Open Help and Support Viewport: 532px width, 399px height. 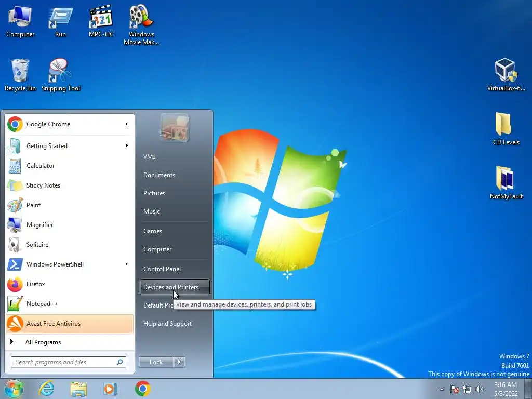(x=175, y=324)
